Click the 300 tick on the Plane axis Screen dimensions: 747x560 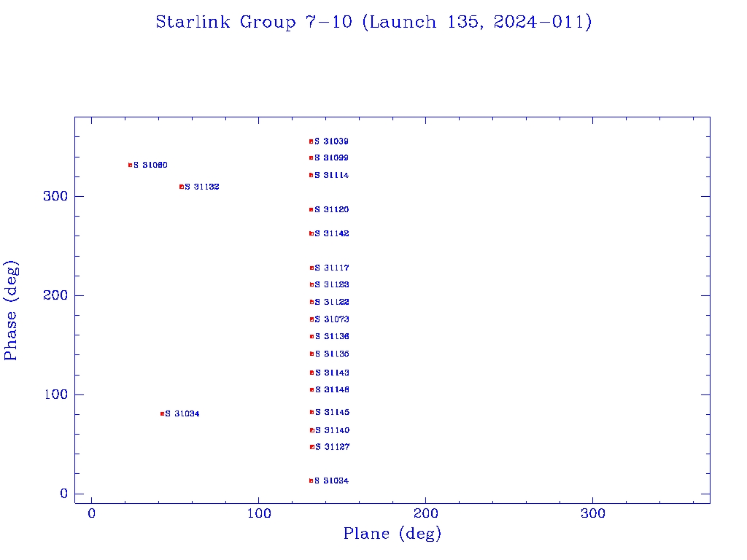[592, 513]
